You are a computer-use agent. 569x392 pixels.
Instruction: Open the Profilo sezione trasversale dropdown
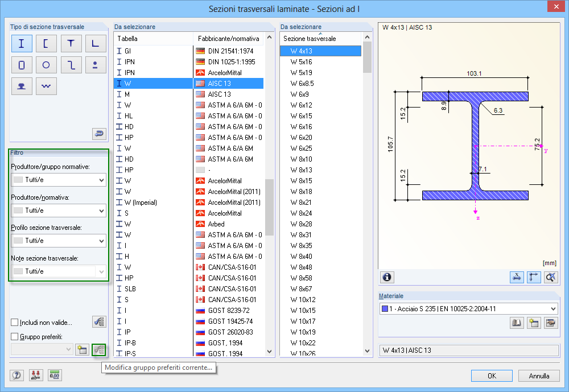[x=59, y=241]
